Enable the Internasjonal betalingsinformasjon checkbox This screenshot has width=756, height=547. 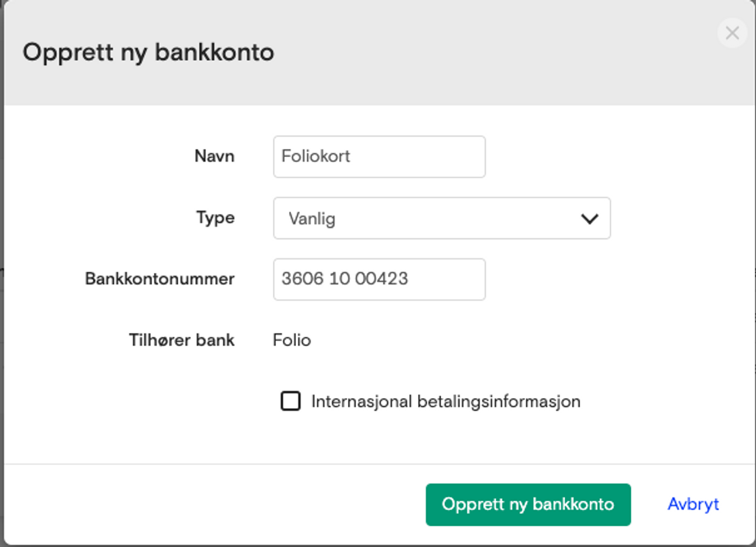(290, 401)
